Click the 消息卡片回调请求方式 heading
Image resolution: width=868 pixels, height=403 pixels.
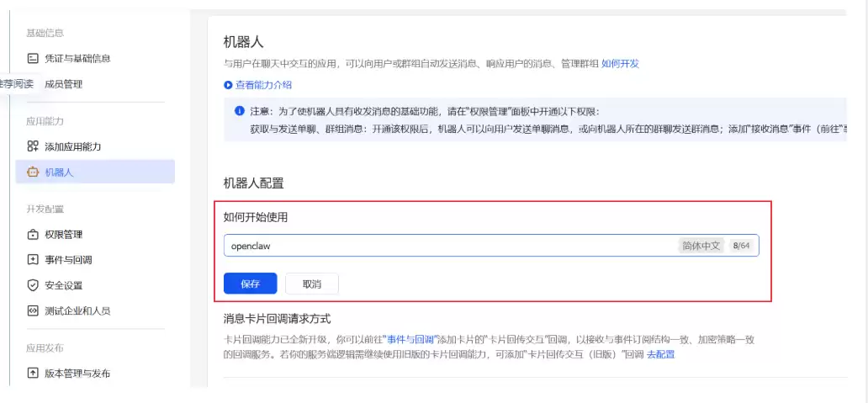pos(277,320)
